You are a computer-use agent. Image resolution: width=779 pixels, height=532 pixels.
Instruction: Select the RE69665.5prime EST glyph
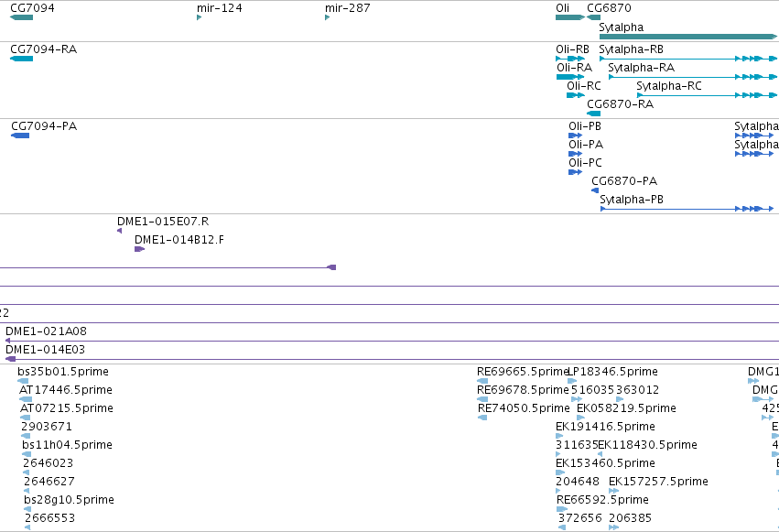[x=482, y=381]
